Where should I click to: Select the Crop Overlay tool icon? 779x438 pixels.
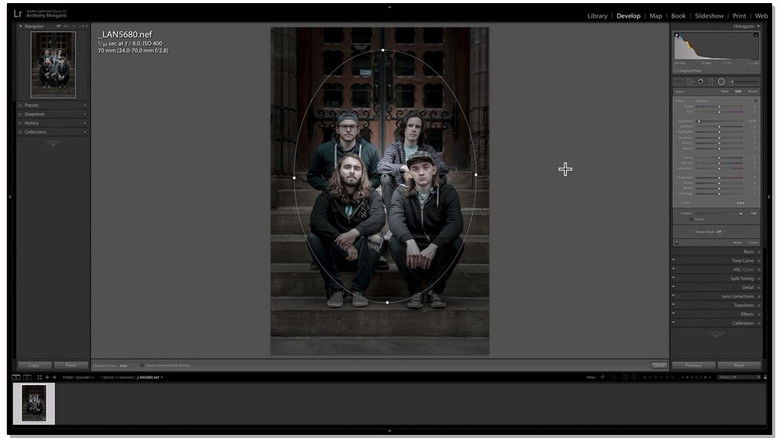[x=679, y=81]
